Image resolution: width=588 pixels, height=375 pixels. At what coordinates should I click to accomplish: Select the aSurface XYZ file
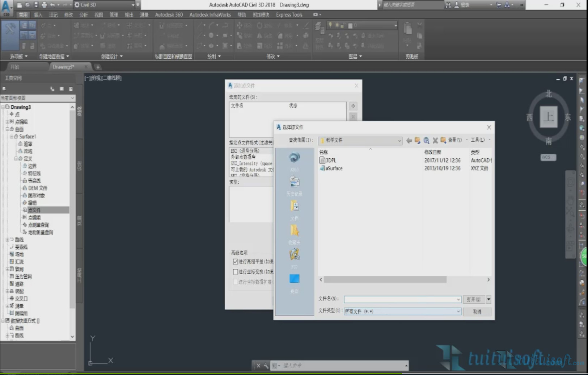pos(334,168)
